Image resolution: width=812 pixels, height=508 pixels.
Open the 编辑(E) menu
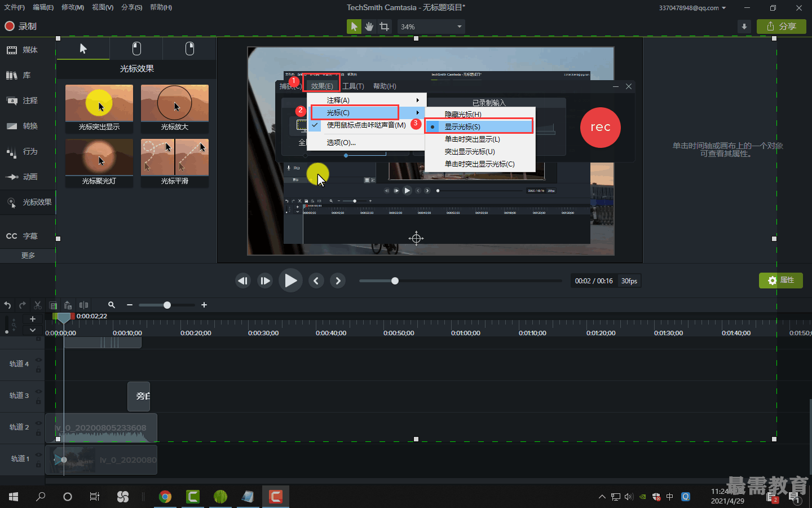[43, 7]
